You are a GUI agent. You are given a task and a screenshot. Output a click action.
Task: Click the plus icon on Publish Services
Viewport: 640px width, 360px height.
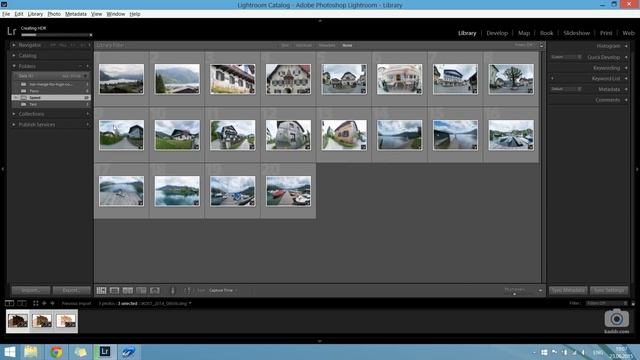[x=87, y=124]
